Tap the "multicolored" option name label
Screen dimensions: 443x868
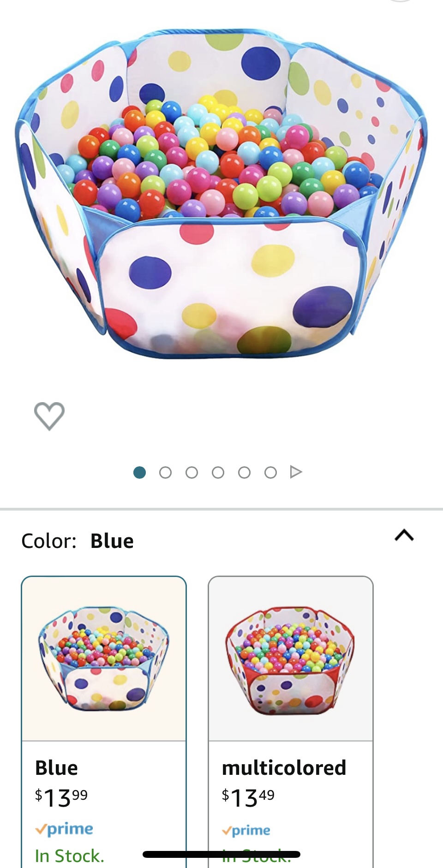pyautogui.click(x=284, y=768)
